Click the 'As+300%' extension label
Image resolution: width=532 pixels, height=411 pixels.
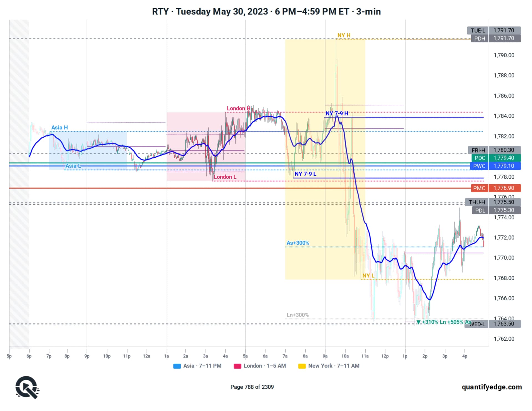coord(298,243)
